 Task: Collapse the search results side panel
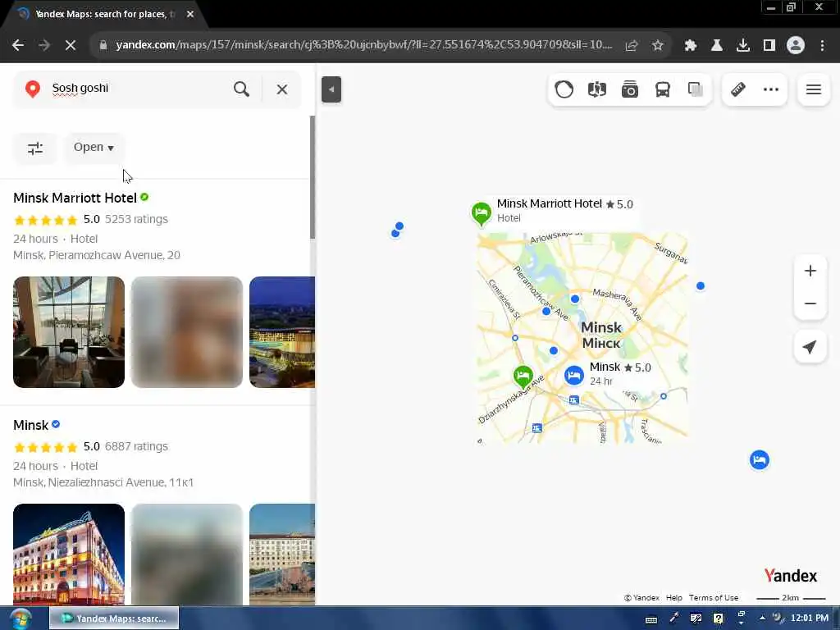tap(331, 89)
